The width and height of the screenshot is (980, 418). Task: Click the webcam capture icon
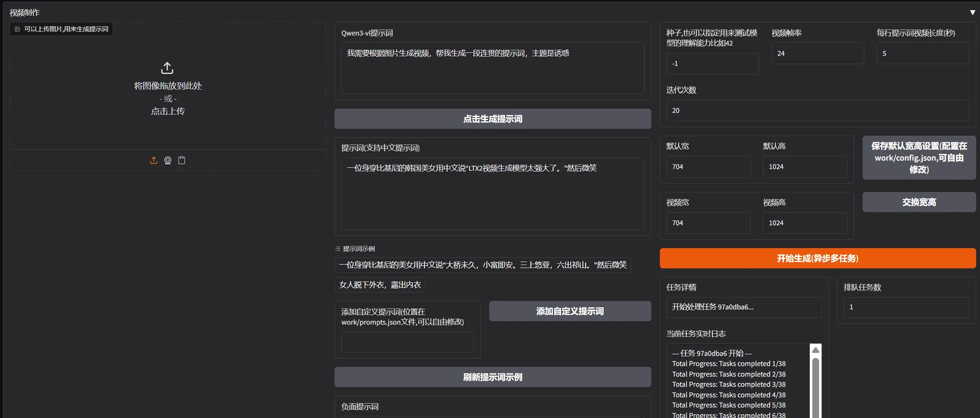[x=167, y=160]
